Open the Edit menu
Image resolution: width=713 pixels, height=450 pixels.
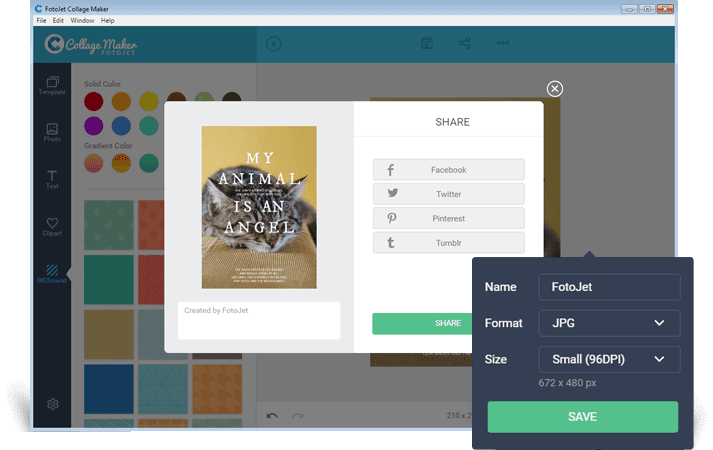click(x=58, y=20)
